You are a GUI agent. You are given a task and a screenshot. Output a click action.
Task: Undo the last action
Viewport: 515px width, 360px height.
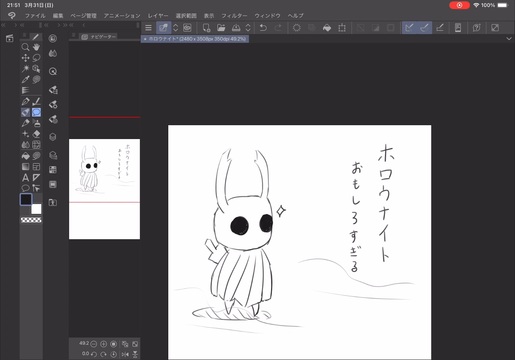(x=263, y=28)
